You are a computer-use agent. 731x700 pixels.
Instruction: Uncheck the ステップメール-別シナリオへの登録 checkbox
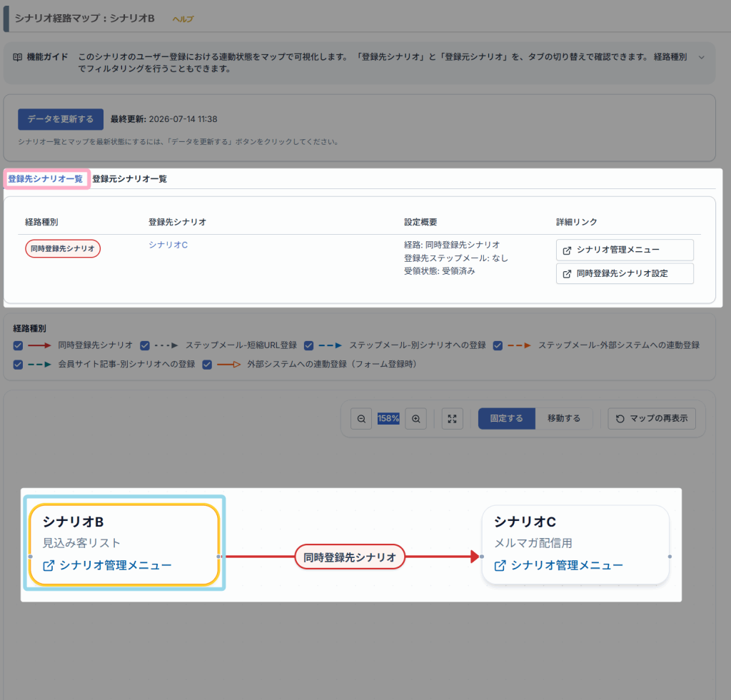308,345
